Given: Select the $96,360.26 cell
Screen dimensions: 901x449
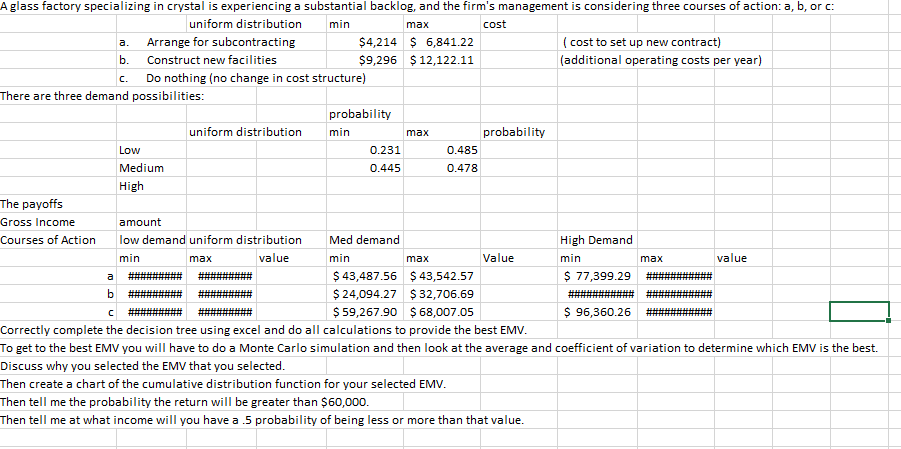Looking at the screenshot, I should click(x=598, y=312).
